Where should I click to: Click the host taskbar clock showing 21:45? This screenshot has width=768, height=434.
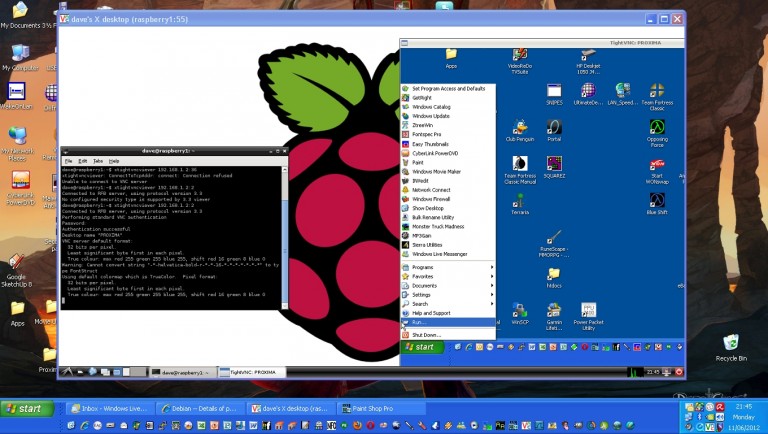coord(743,407)
